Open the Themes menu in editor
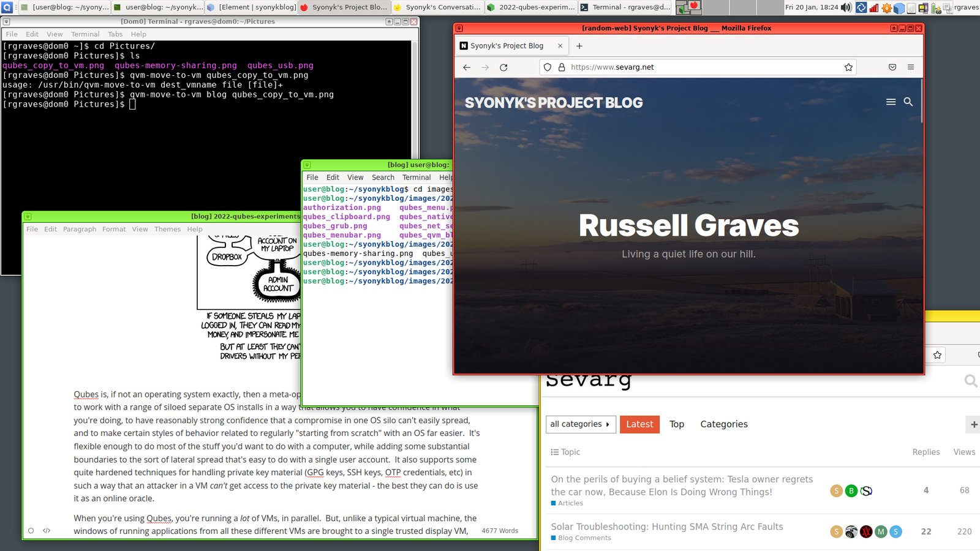The width and height of the screenshot is (980, 551). click(x=167, y=229)
